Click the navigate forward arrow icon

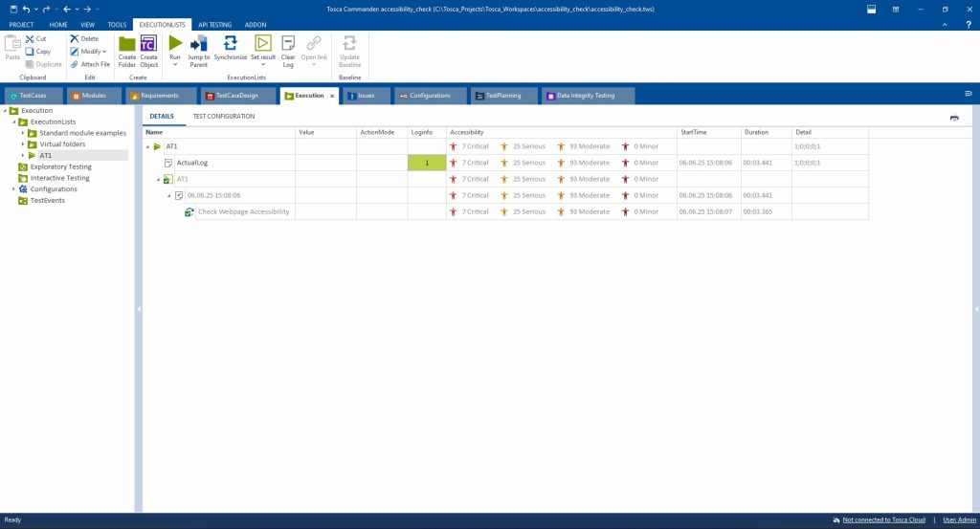pyautogui.click(x=87, y=10)
